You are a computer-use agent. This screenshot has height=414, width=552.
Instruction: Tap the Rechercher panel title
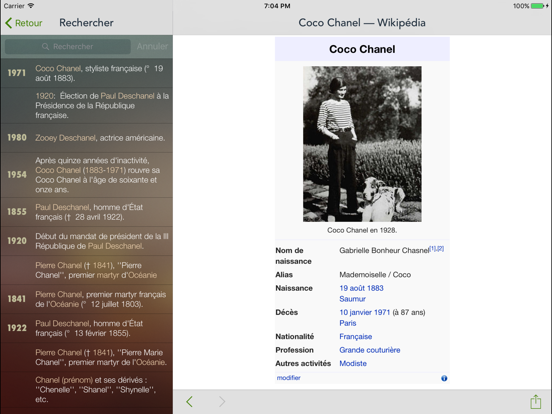click(x=86, y=23)
